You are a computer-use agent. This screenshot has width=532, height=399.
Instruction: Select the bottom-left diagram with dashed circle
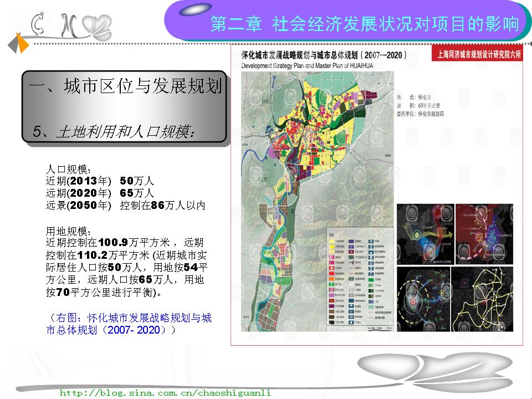pyautogui.click(x=423, y=296)
